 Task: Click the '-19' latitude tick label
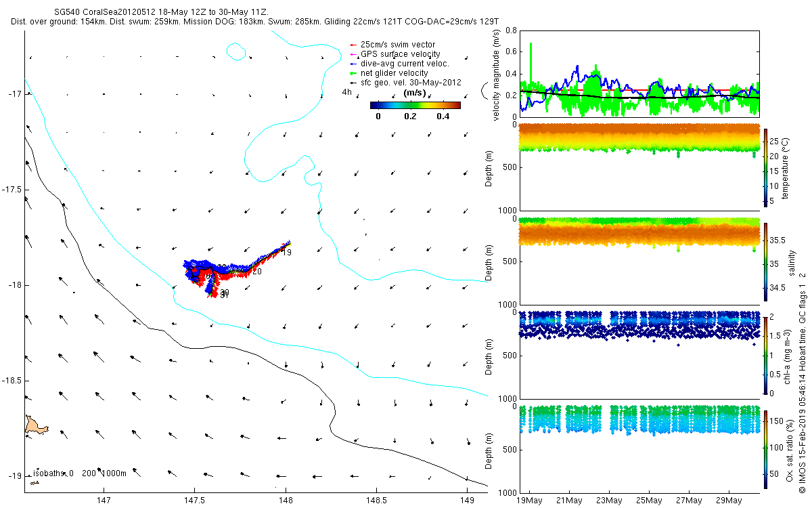point(15,475)
